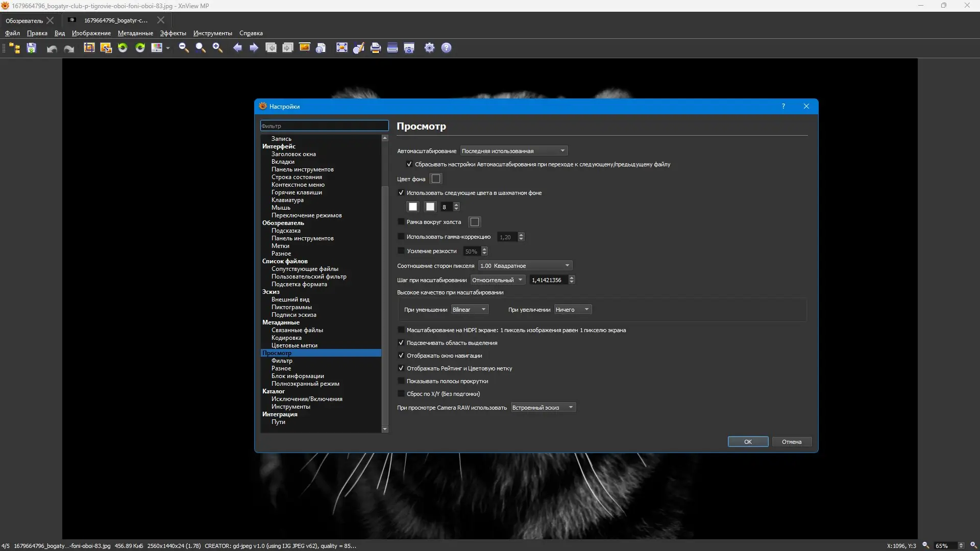Enable the gamma correction checkbox
The height and width of the screenshot is (551, 980).
click(x=401, y=237)
